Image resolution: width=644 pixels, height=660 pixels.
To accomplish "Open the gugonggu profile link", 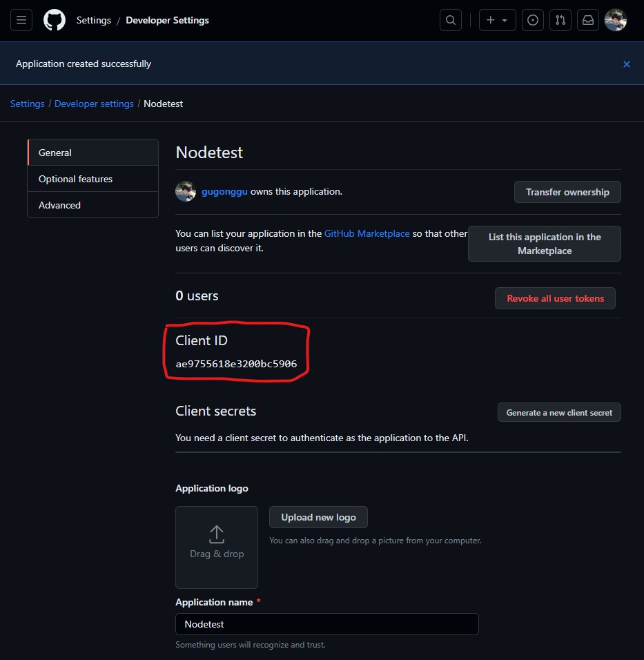I will [224, 191].
